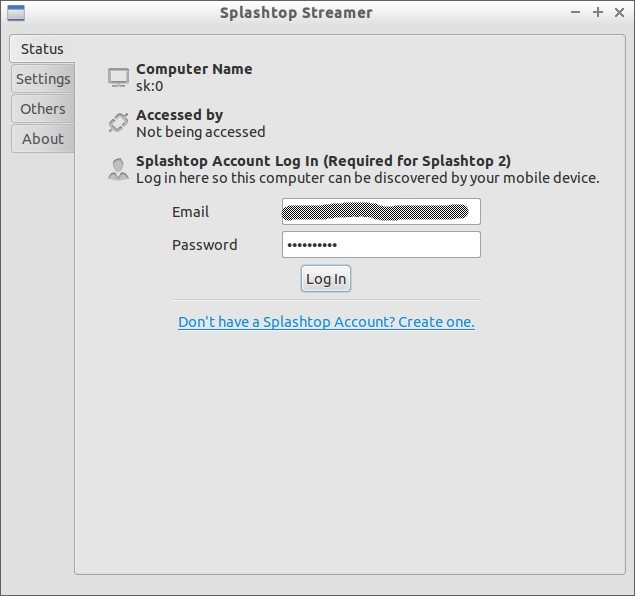Close the Splashtop Streamer window
The width and height of the screenshot is (635, 596).
coord(619,13)
